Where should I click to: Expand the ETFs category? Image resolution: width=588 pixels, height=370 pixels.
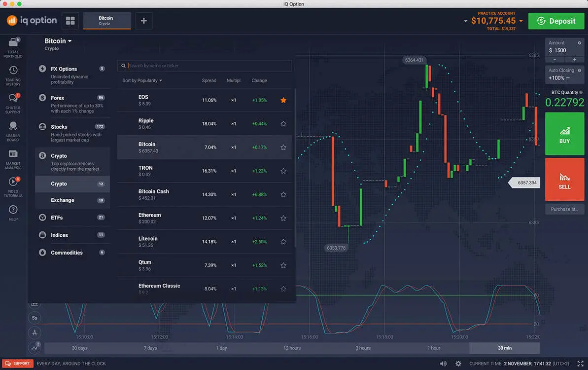click(x=72, y=217)
